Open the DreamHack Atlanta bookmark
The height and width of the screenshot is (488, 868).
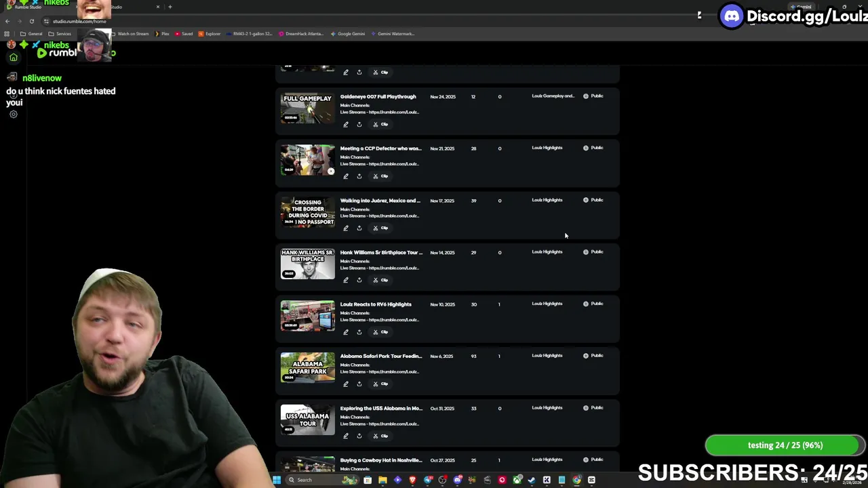click(x=300, y=34)
